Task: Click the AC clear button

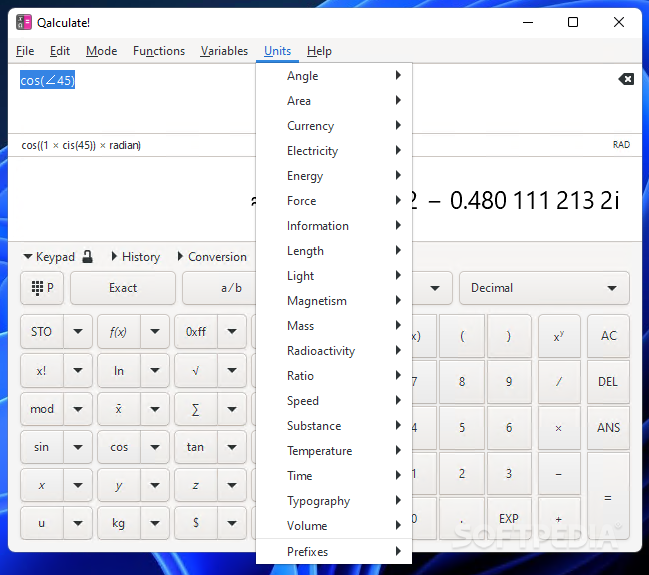Action: 608,336
